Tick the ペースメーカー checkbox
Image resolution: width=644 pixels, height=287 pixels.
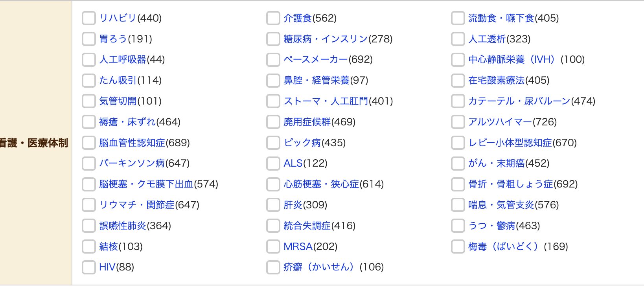point(273,60)
